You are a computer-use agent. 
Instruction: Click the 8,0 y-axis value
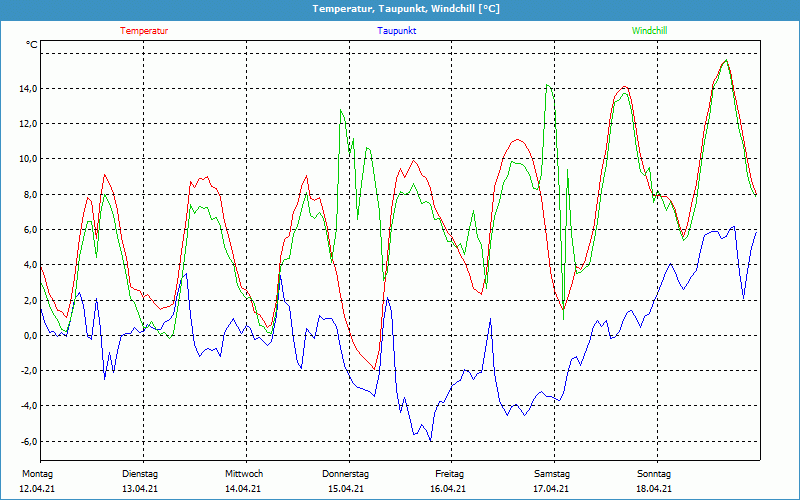coord(29,194)
